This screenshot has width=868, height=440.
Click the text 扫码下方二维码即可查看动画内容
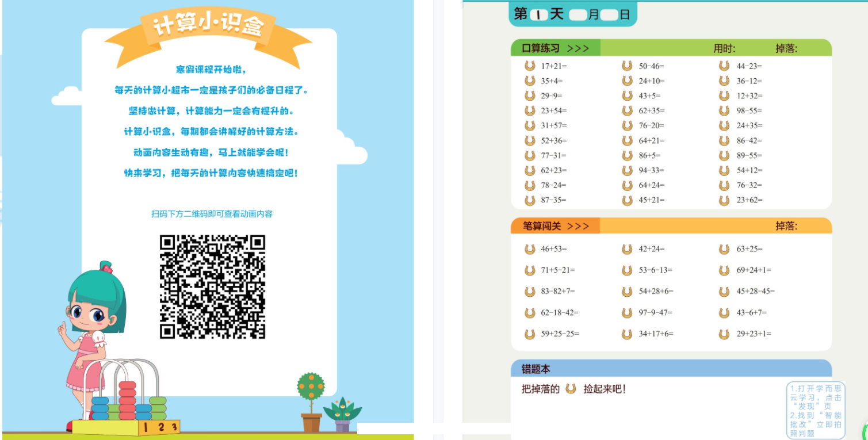pos(212,214)
